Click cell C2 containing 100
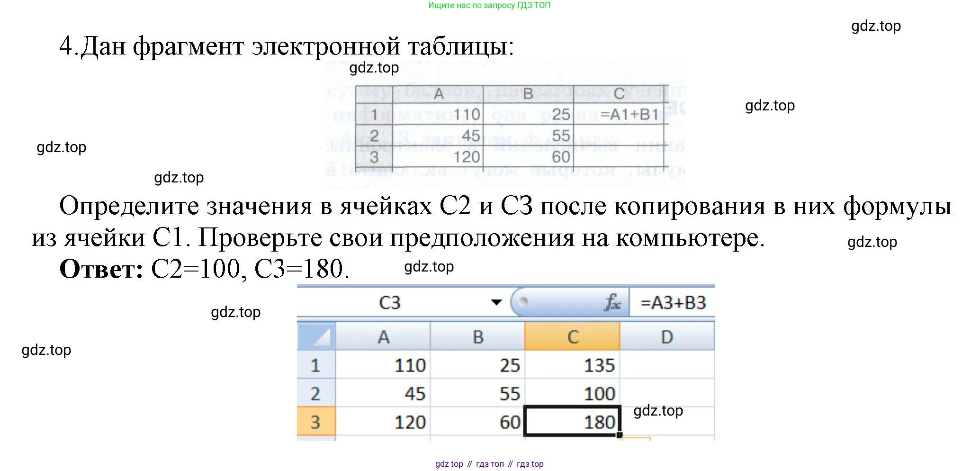 tap(572, 393)
